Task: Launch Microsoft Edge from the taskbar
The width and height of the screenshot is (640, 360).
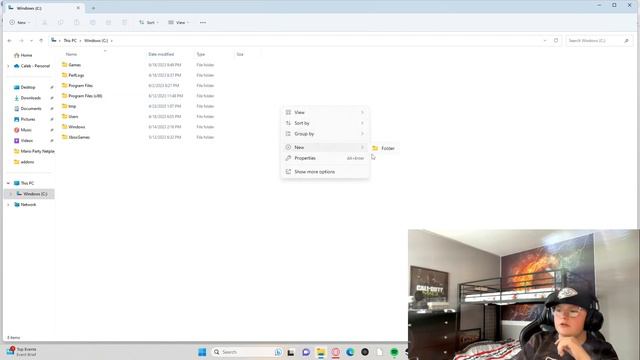Action: point(350,352)
